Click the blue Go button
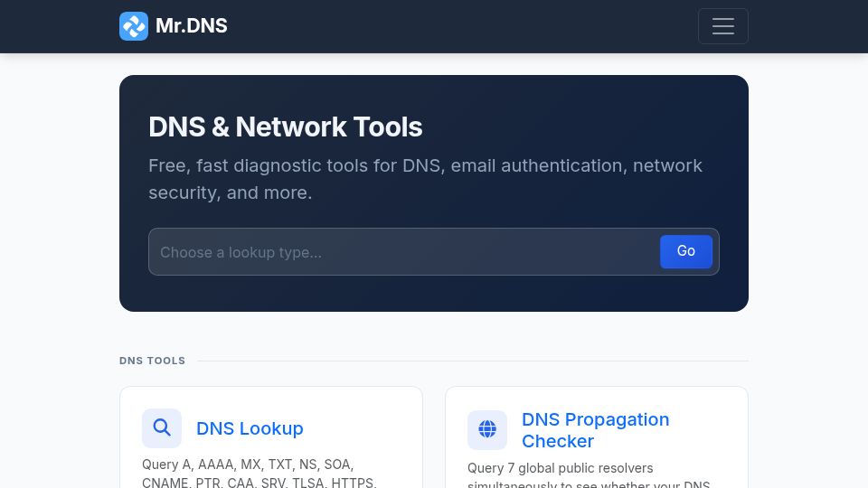The image size is (868, 488). [x=686, y=251]
